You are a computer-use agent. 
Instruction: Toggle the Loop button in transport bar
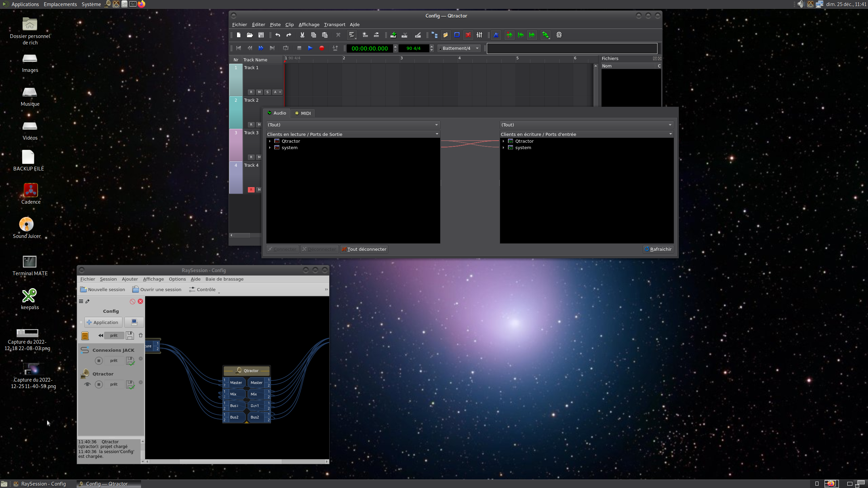(285, 48)
